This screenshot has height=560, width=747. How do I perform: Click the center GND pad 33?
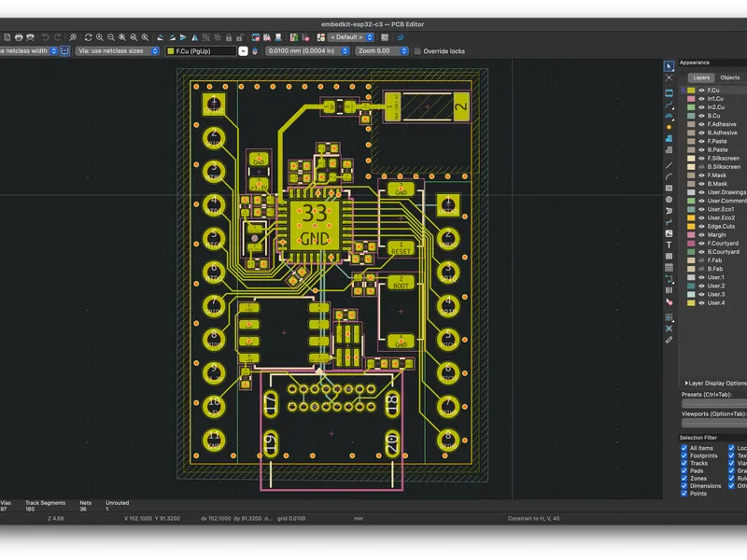click(315, 225)
